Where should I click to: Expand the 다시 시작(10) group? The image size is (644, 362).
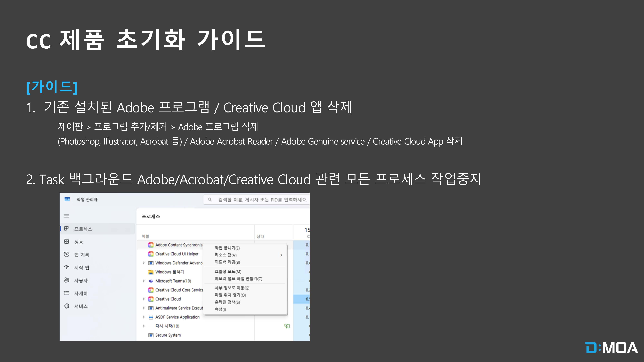point(144,326)
